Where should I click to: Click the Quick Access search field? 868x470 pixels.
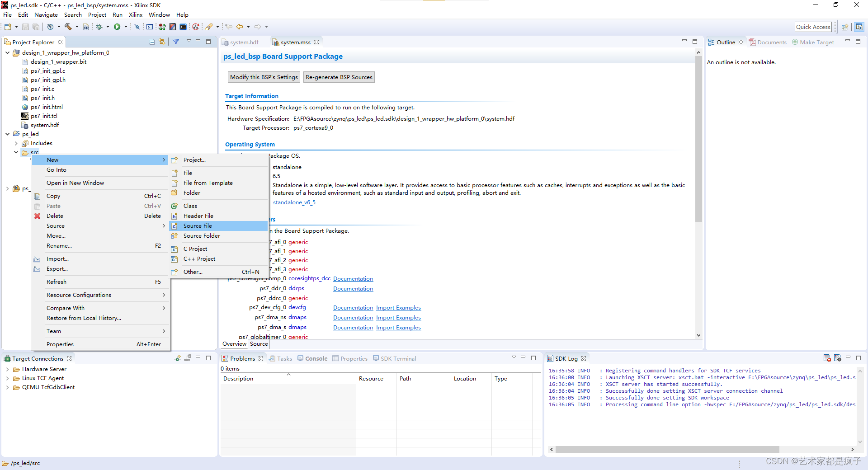(x=813, y=27)
